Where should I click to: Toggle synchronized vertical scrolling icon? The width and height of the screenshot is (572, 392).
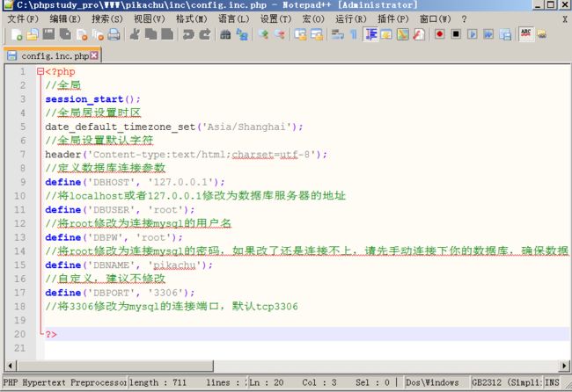pos(300,34)
